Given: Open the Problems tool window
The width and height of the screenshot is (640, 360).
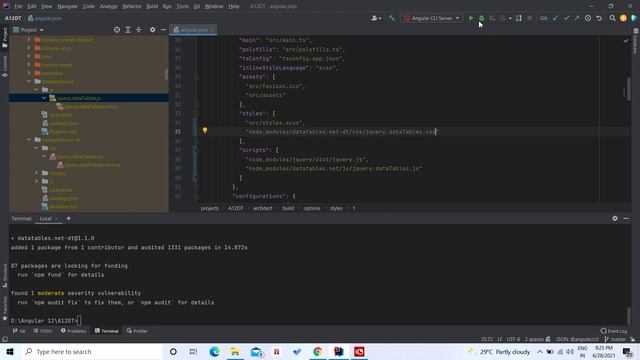Looking at the screenshot, I should click(73, 331).
